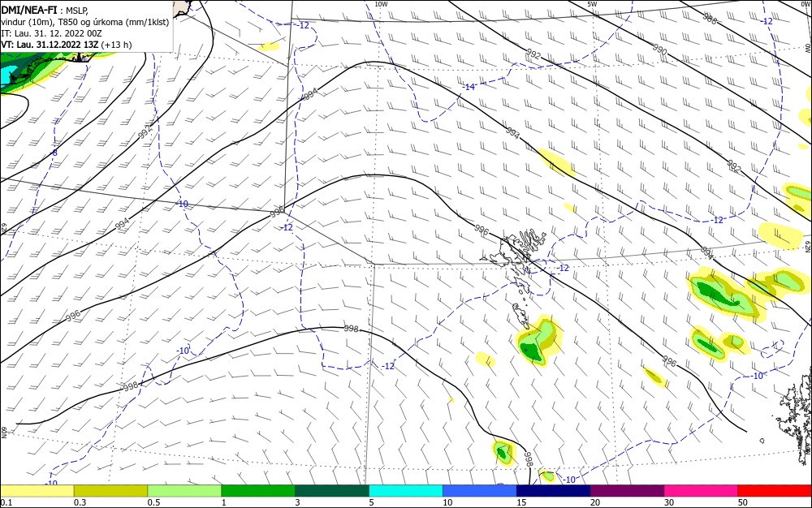Click the '60N' latitude label
The image size is (812, 508).
[4, 432]
